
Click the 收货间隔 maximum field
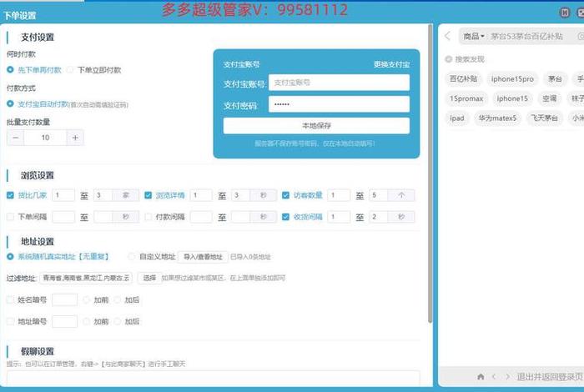coord(378,217)
